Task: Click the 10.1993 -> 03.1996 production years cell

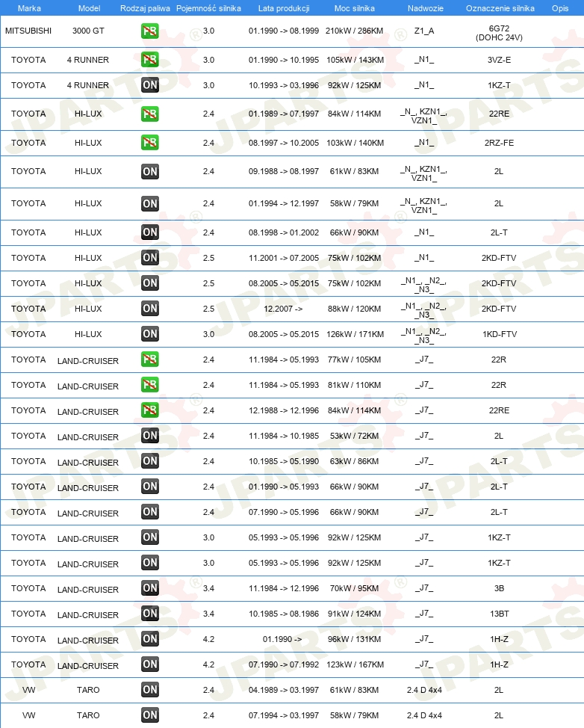Action: pos(284,85)
